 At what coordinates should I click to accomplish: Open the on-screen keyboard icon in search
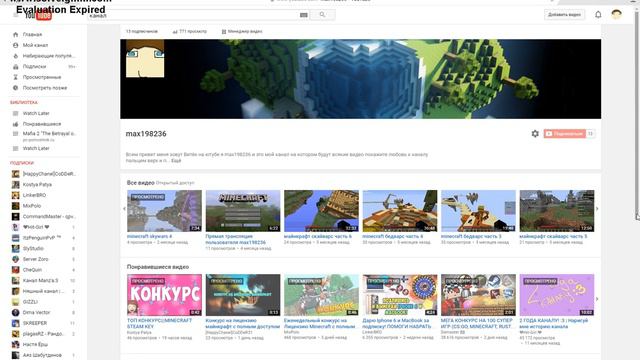point(304,15)
